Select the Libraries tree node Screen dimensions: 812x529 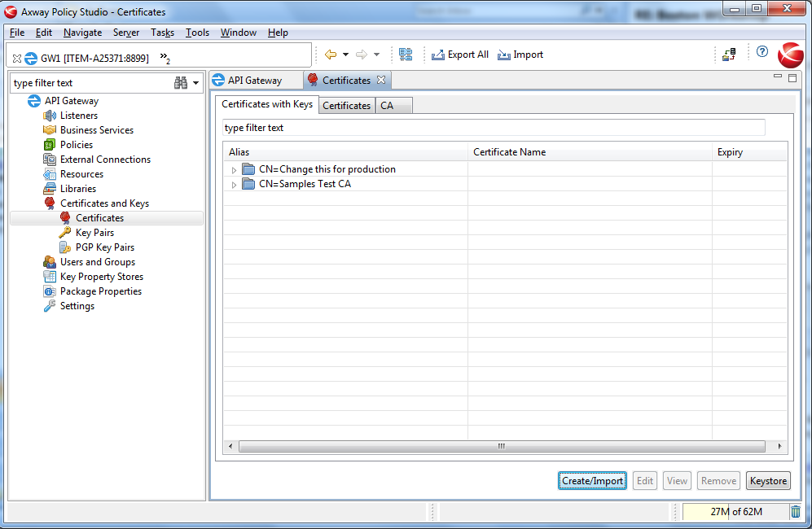click(77, 189)
